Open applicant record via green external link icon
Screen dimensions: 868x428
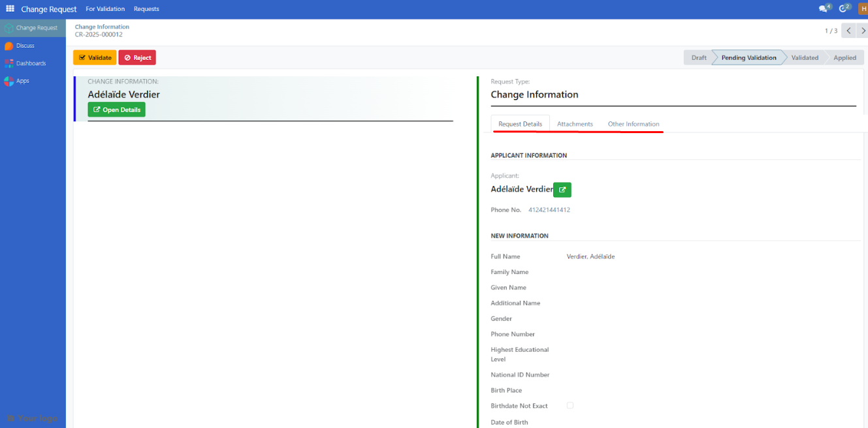coord(562,189)
